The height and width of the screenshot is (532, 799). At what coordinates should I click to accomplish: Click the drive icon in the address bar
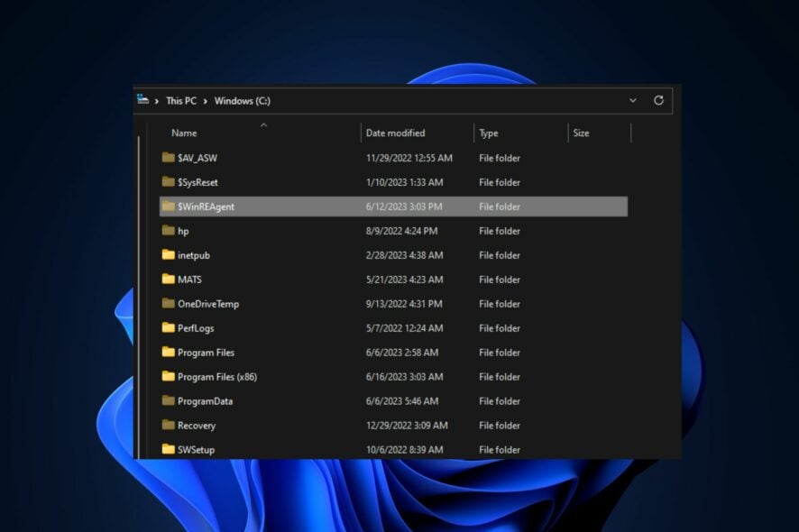click(x=142, y=99)
